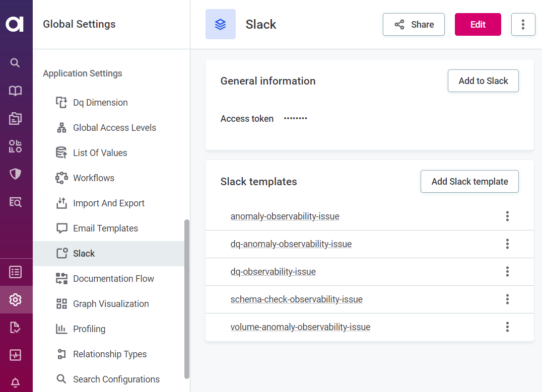
Task: Click the Slack layers icon in header
Action: coord(220,24)
